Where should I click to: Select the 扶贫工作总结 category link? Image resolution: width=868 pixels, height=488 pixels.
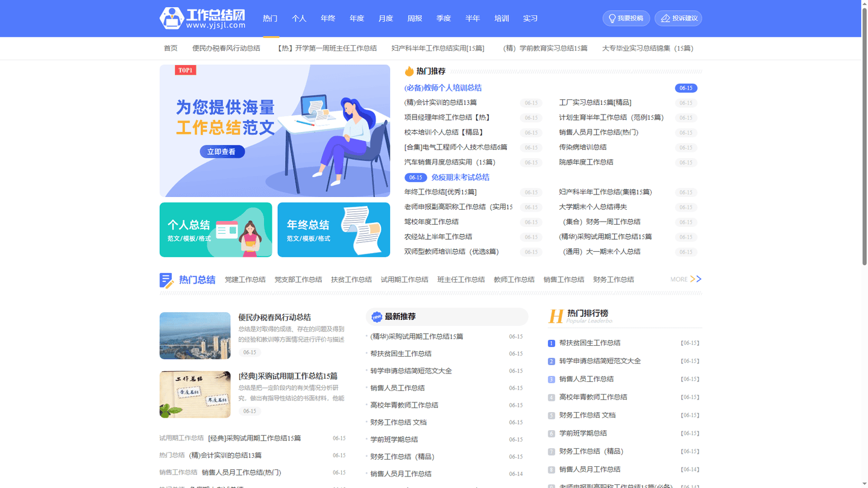(351, 280)
